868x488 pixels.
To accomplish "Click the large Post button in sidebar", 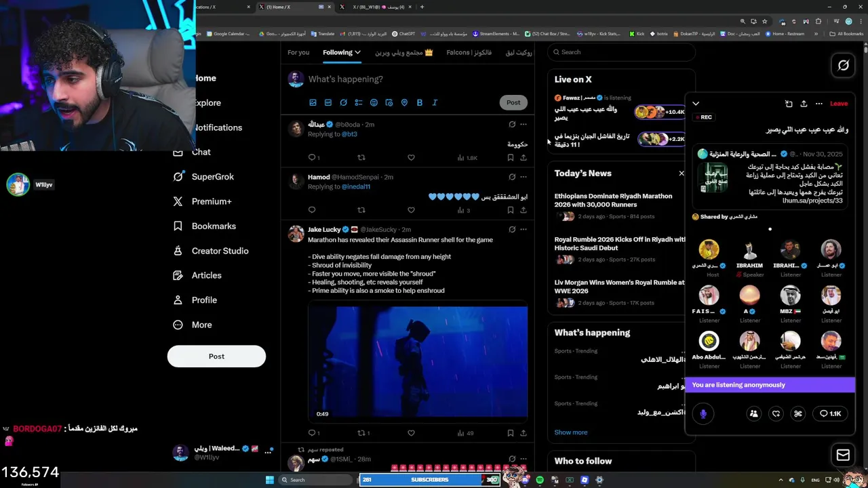I will pyautogui.click(x=216, y=357).
